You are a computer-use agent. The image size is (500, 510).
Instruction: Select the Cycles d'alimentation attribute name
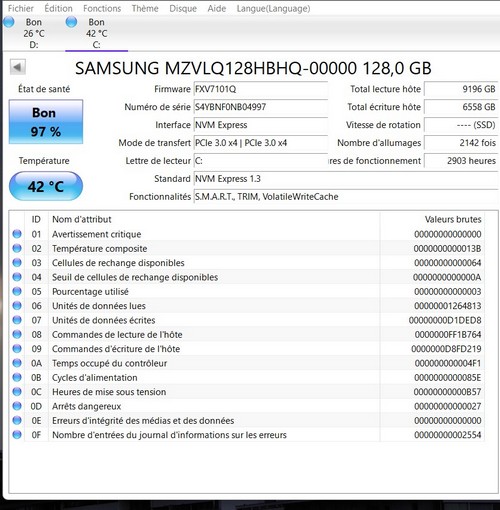click(x=95, y=378)
